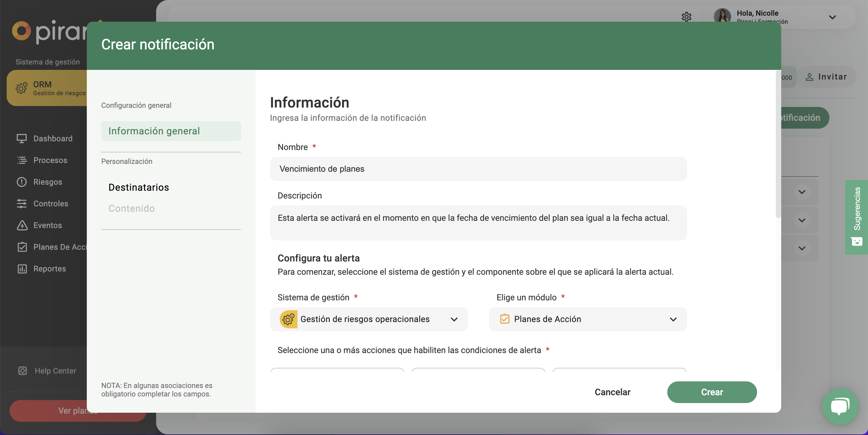Image resolution: width=868 pixels, height=435 pixels.
Task: Click the ORM Gestión de riesgos icon
Action: pos(22,88)
